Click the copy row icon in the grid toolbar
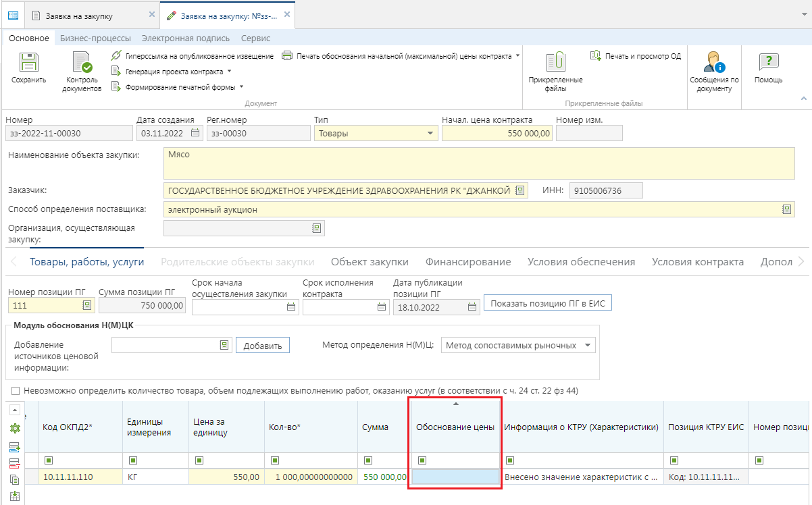The width and height of the screenshot is (812, 505). point(14,480)
